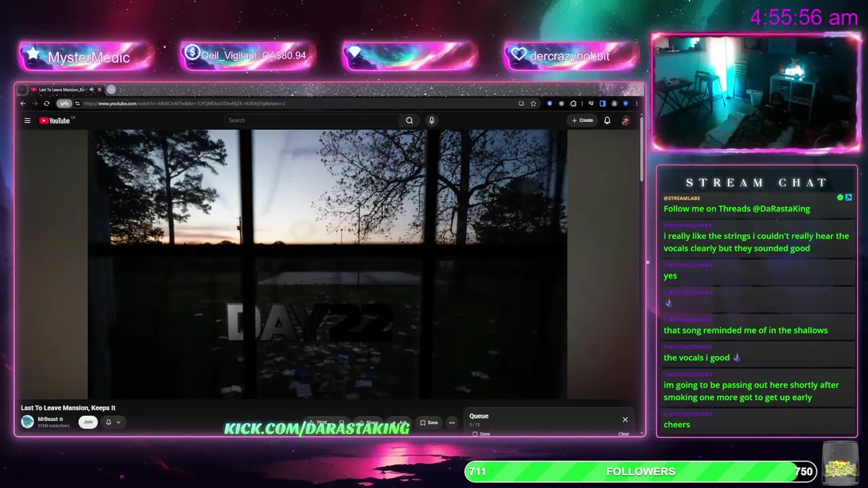The height and width of the screenshot is (488, 868).
Task: Click the Stream Chat header
Action: pyautogui.click(x=757, y=183)
